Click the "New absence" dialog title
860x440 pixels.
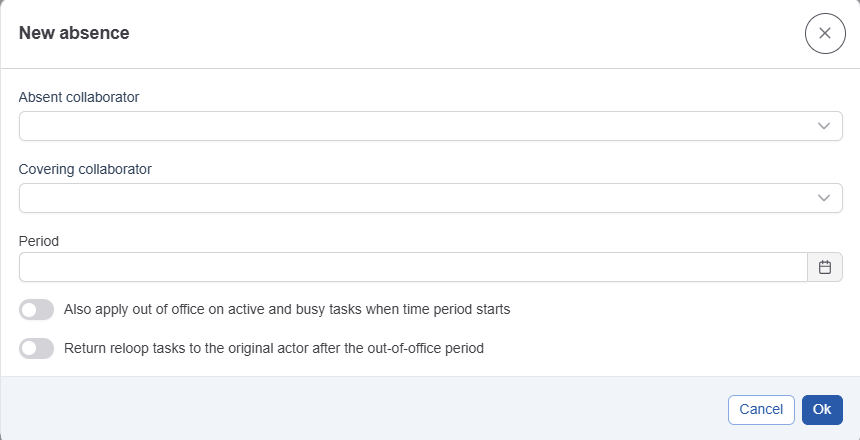74,33
